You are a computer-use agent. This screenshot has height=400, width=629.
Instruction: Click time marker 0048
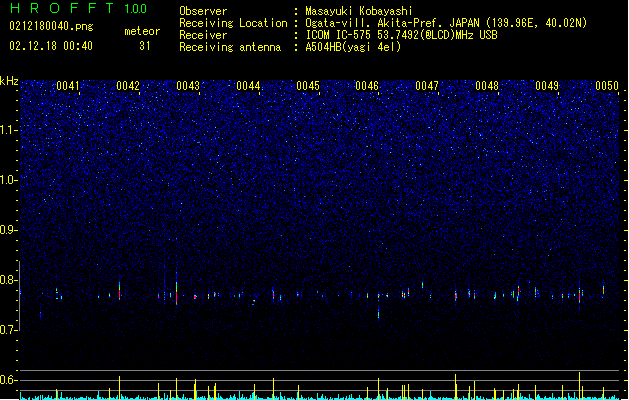[487, 85]
